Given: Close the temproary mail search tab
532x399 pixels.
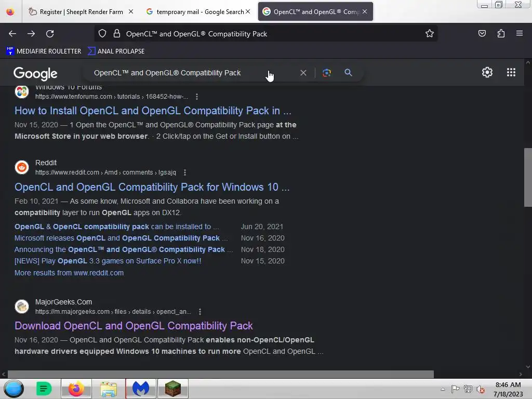Looking at the screenshot, I should (248, 11).
